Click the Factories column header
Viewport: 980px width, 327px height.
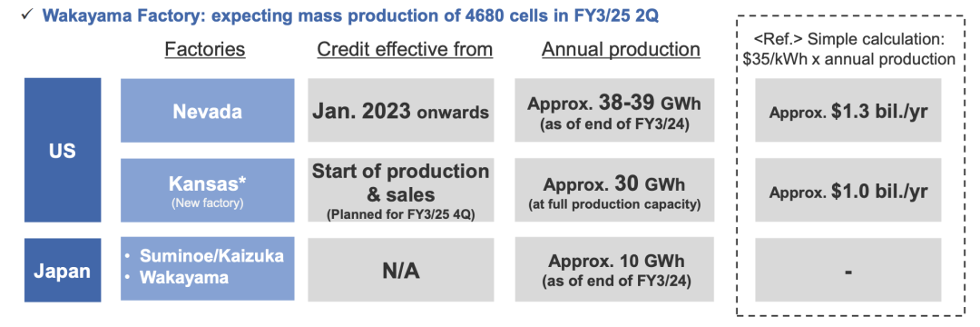point(204,50)
